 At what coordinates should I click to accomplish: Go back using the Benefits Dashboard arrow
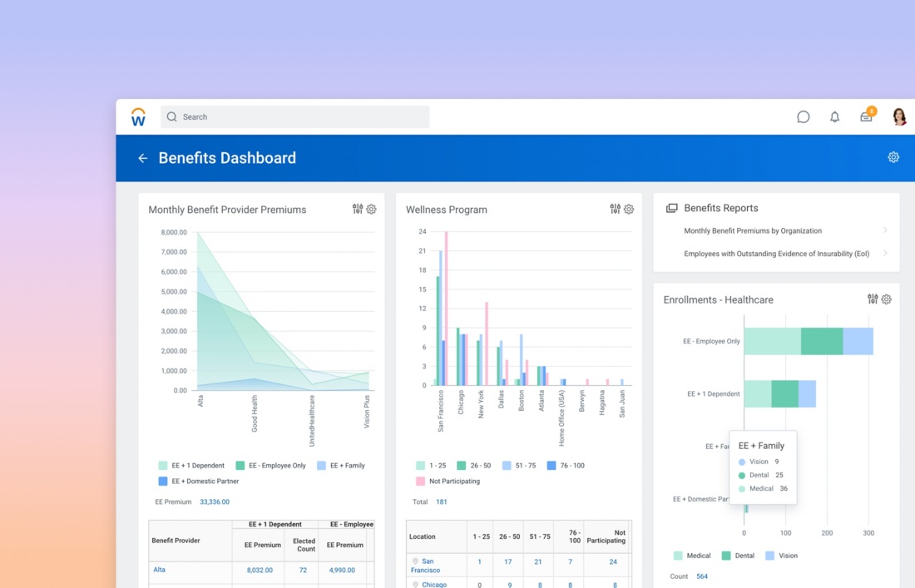coord(142,158)
